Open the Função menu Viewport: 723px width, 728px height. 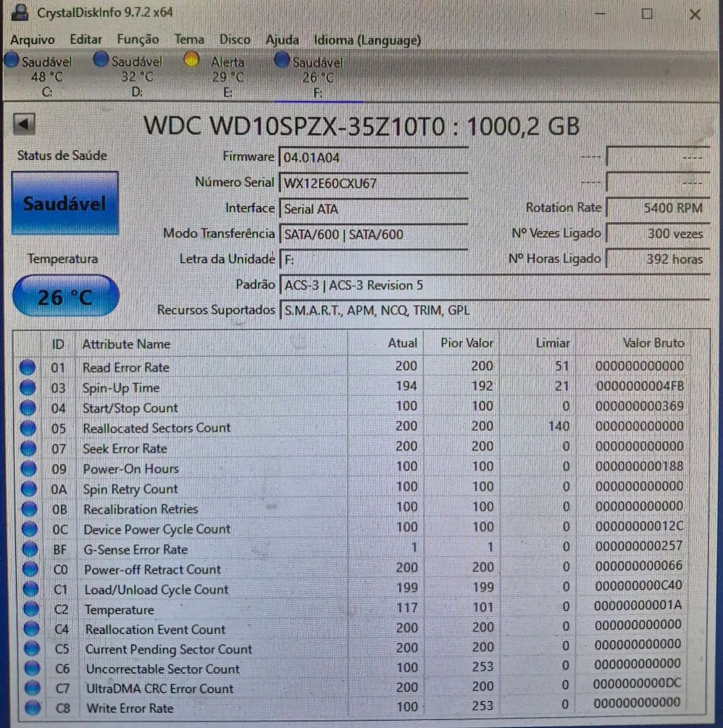[138, 39]
